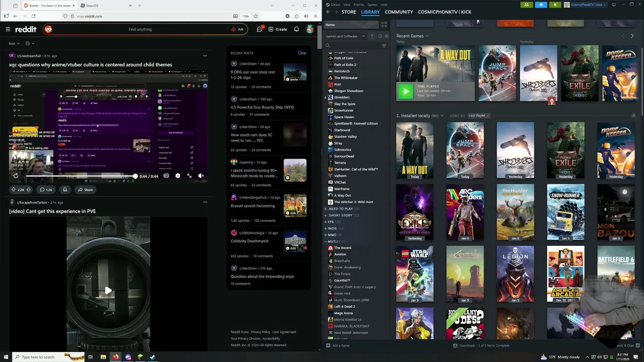Screen dimensions: 644x362
Task: Toggle show ready-to-play games filter
Action: tap(386, 36)
